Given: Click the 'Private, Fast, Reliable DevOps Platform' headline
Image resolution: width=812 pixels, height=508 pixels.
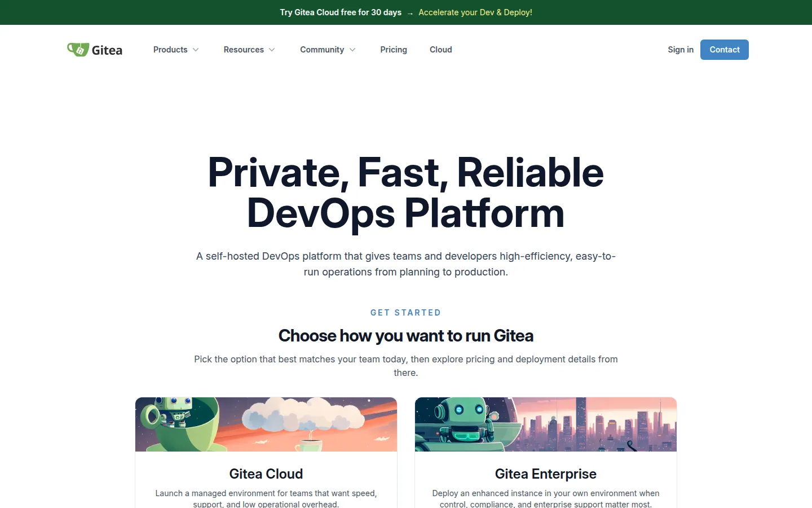Looking at the screenshot, I should coord(406,192).
